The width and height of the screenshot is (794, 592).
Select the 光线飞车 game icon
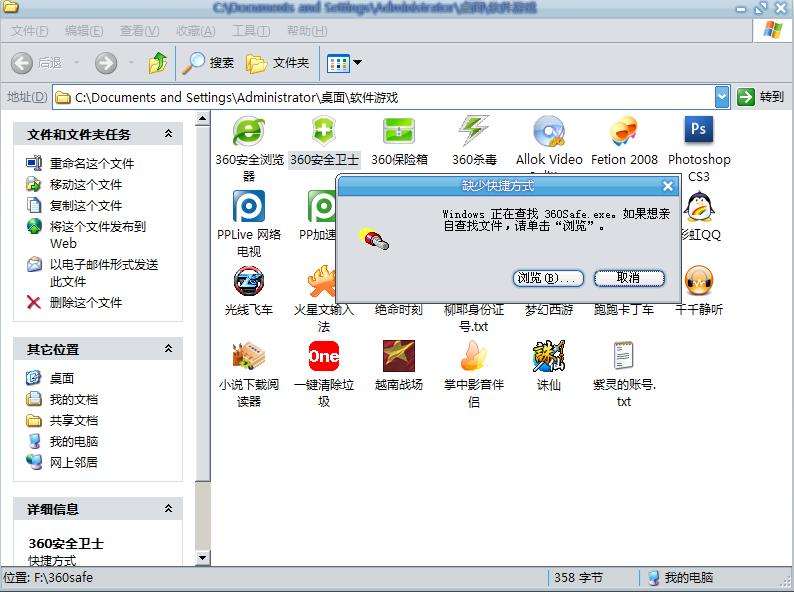pyautogui.click(x=249, y=281)
